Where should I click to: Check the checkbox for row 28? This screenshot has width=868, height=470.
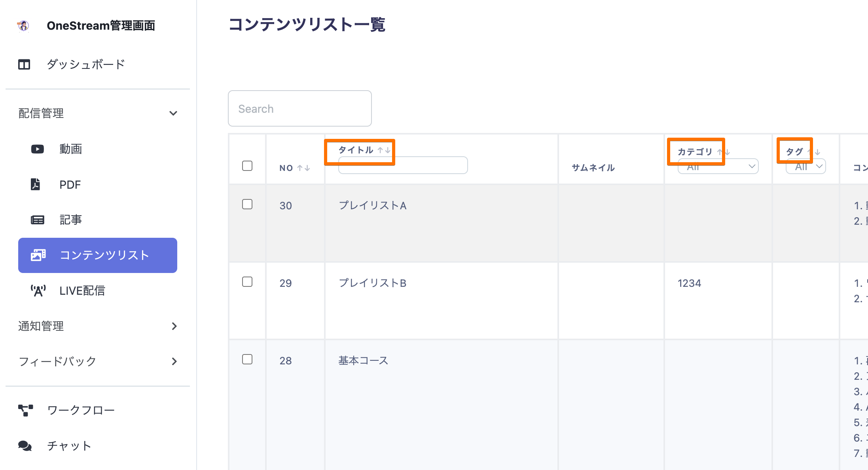247,359
